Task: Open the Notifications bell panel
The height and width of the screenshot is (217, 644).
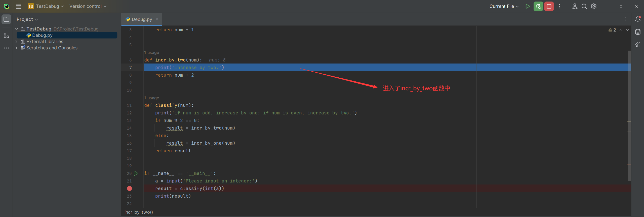Action: point(638,19)
